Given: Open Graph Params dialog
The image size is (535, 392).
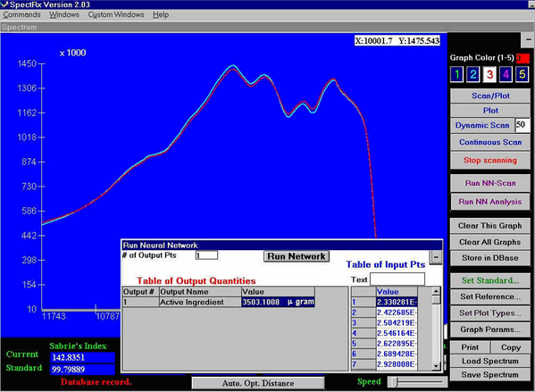Looking at the screenshot, I should tap(490, 329).
